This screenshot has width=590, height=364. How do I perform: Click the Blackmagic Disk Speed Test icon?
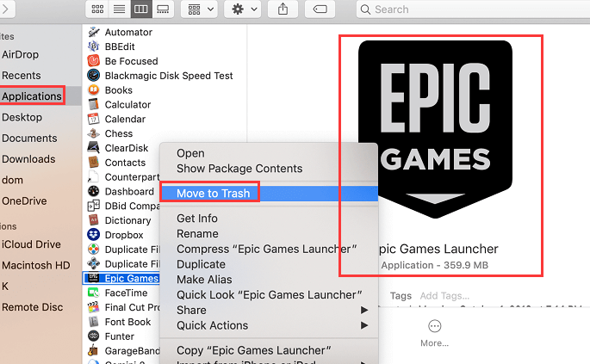(93, 75)
